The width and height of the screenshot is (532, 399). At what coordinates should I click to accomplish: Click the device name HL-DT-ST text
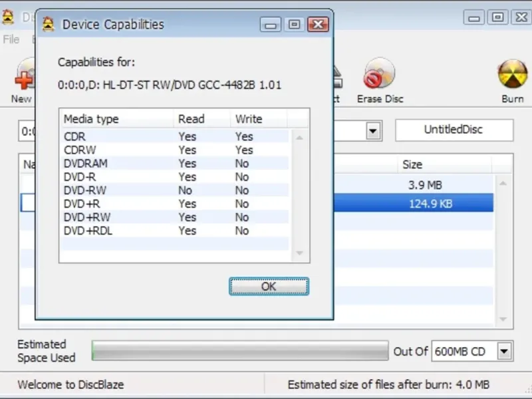pyautogui.click(x=170, y=85)
